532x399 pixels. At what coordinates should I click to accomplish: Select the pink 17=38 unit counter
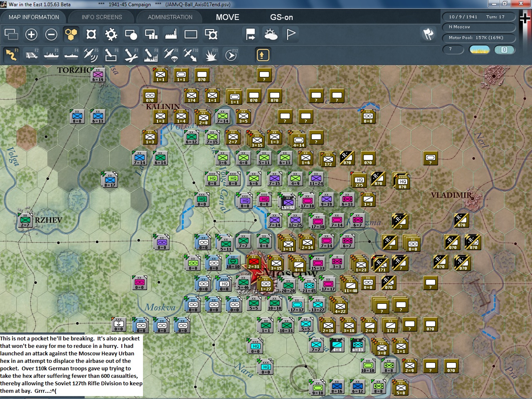tap(318, 222)
